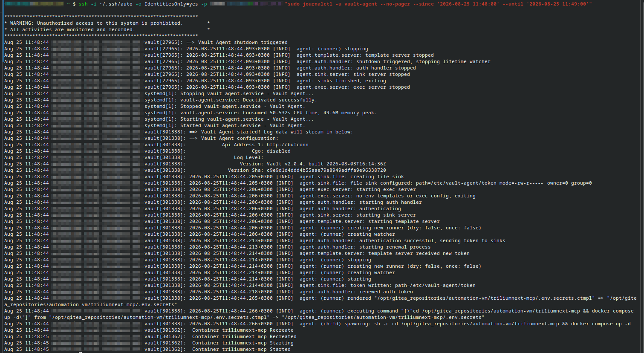Click '(runner) rendered' .env.secrets.ctmpl line
644x353 pixels.
(321, 301)
